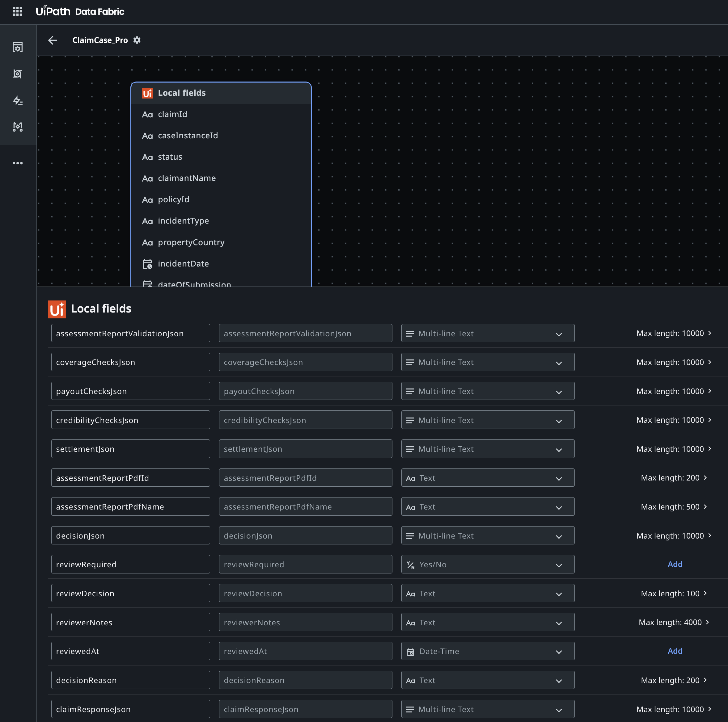Open Yes/No type dropdown for reviewRequired
Image resolution: width=728 pixels, height=722 pixels.
pyautogui.click(x=488, y=564)
